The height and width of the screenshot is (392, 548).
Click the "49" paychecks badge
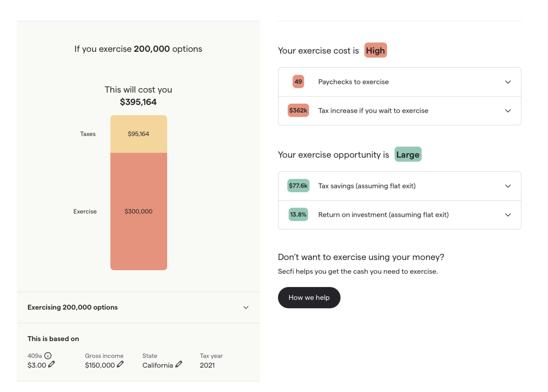click(x=298, y=82)
